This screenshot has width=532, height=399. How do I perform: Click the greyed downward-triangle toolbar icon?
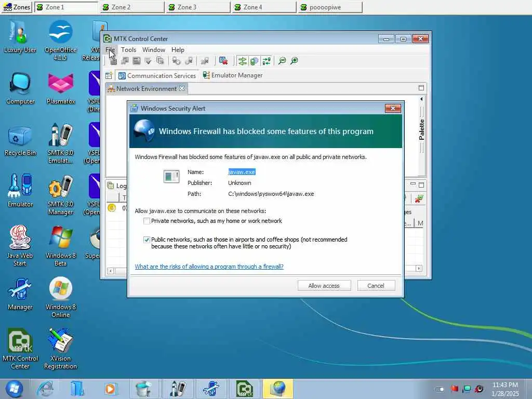pos(148,61)
